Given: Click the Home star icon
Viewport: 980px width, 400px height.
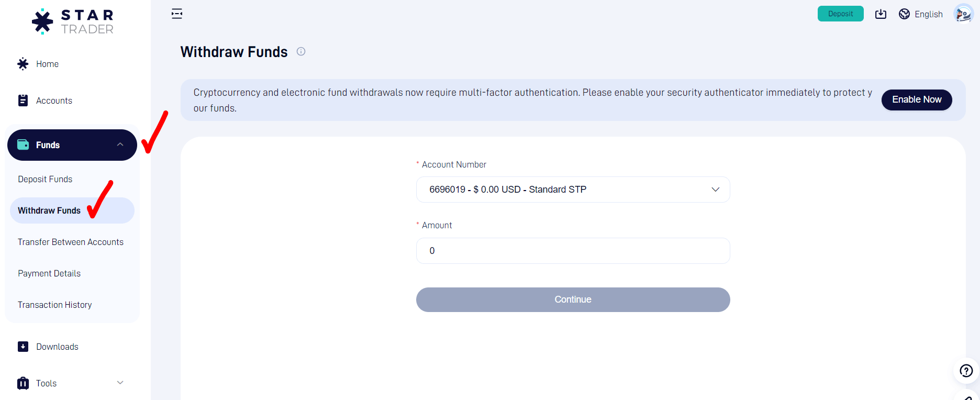Looking at the screenshot, I should [x=23, y=64].
